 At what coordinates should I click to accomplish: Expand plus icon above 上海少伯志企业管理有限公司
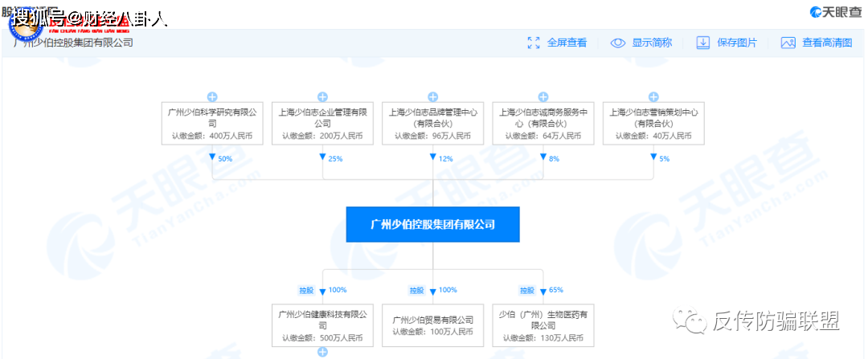(x=322, y=96)
